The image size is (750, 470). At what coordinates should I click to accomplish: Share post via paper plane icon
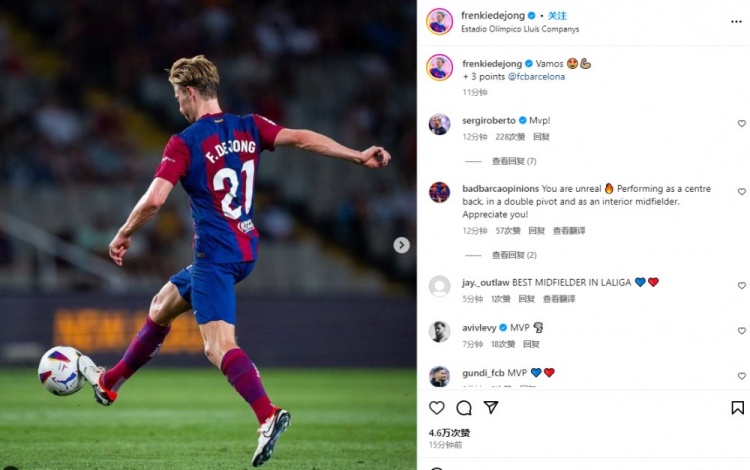coord(491,407)
